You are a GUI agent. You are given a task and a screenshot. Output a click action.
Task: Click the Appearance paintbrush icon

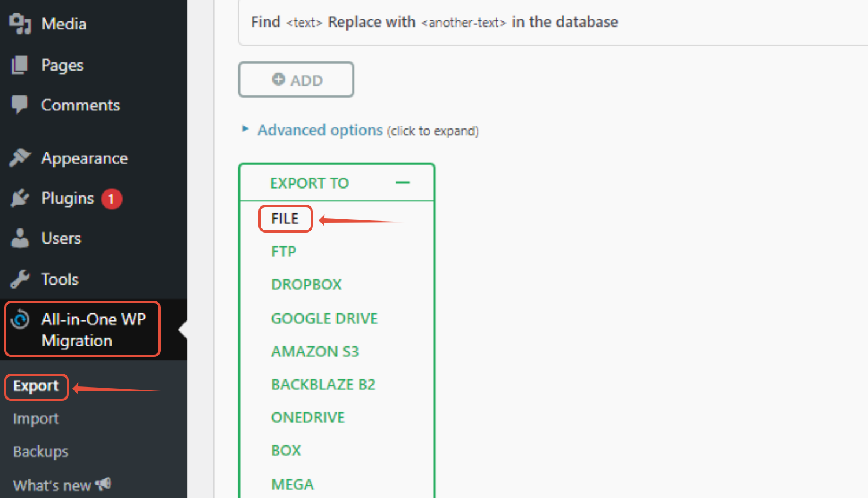tap(20, 157)
